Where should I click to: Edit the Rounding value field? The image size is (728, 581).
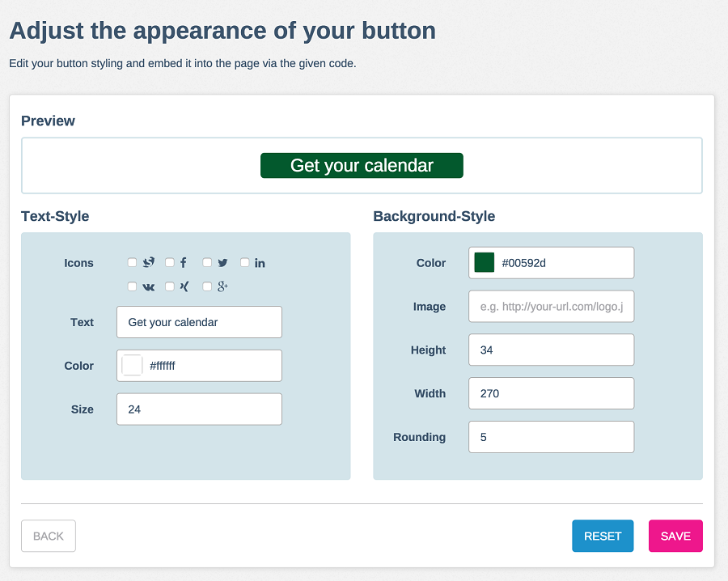coord(551,437)
